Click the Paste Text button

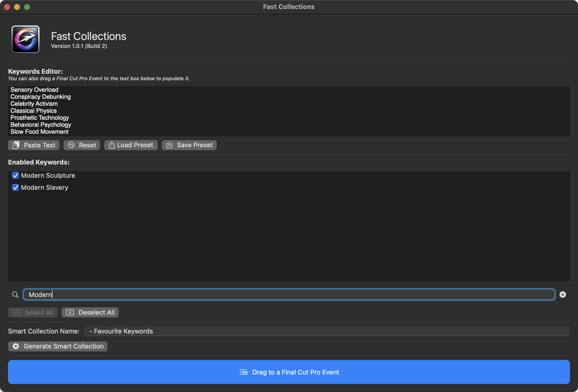(34, 145)
